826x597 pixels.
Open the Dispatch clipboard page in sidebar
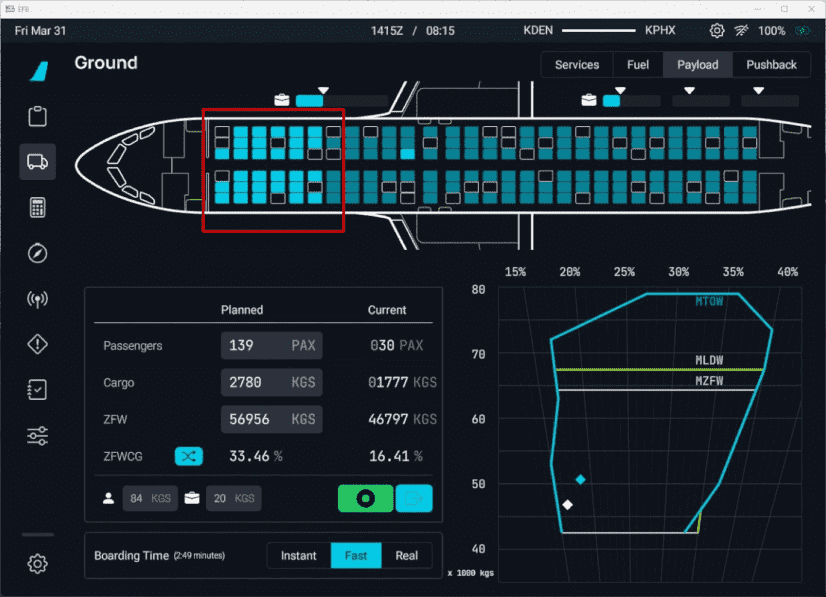[x=37, y=116]
